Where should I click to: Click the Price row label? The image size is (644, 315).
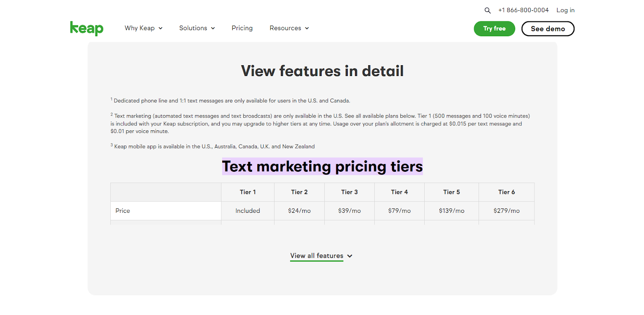click(x=166, y=211)
